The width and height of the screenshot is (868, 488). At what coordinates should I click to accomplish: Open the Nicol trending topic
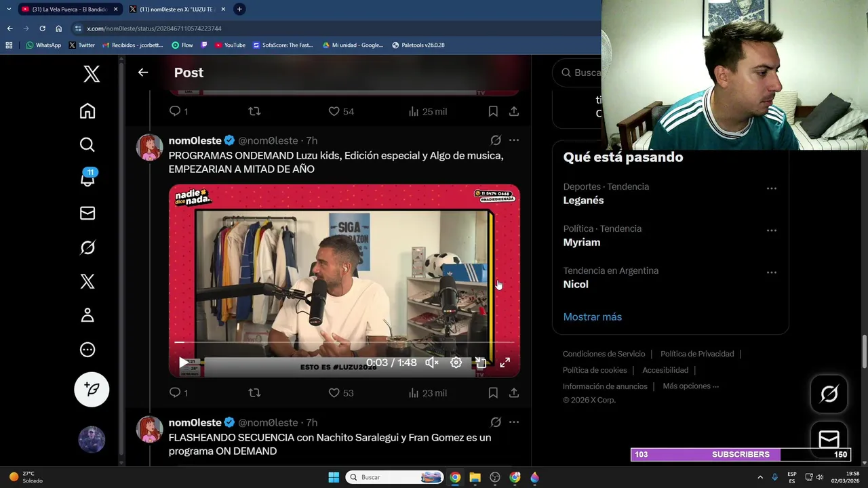click(x=576, y=285)
